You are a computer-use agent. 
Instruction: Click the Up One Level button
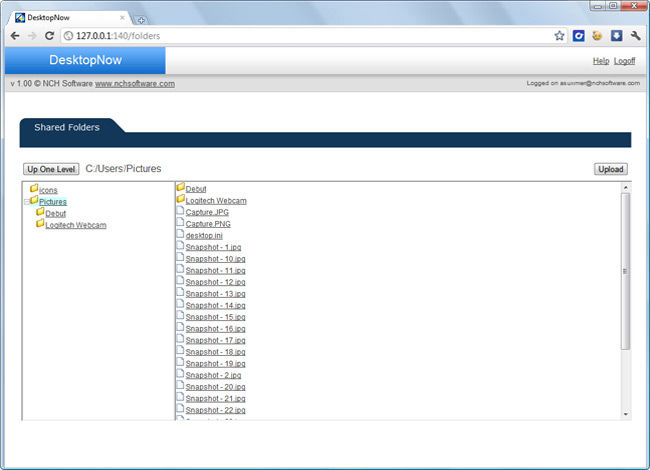click(x=51, y=169)
